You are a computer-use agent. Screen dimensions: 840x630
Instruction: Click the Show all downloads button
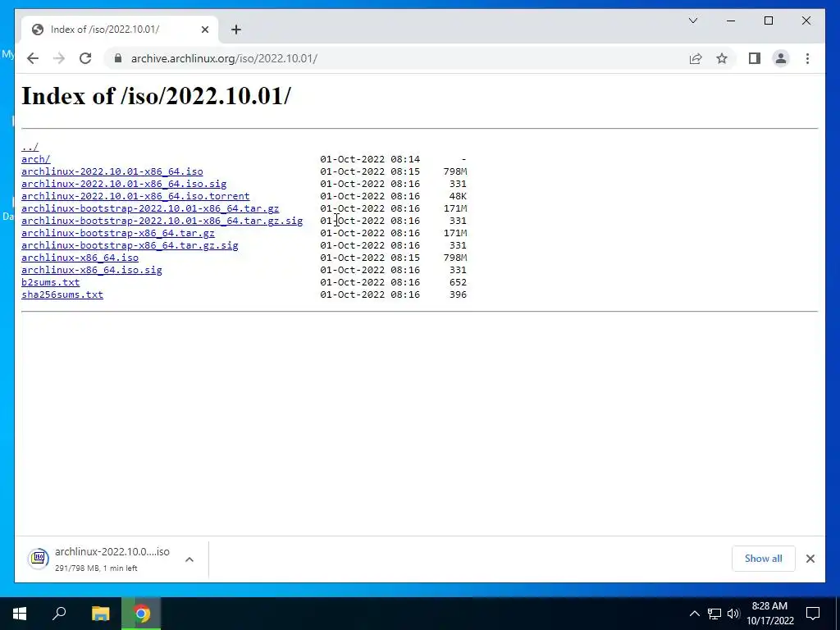tap(764, 559)
